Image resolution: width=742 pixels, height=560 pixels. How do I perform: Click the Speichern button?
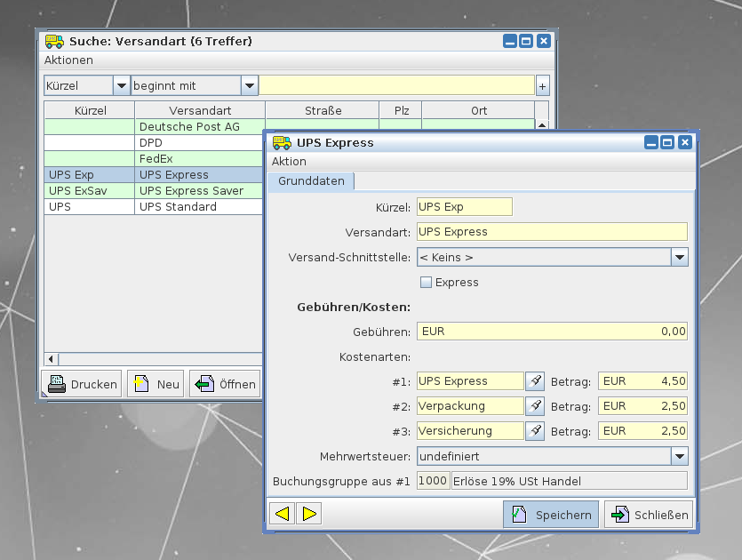(551, 515)
